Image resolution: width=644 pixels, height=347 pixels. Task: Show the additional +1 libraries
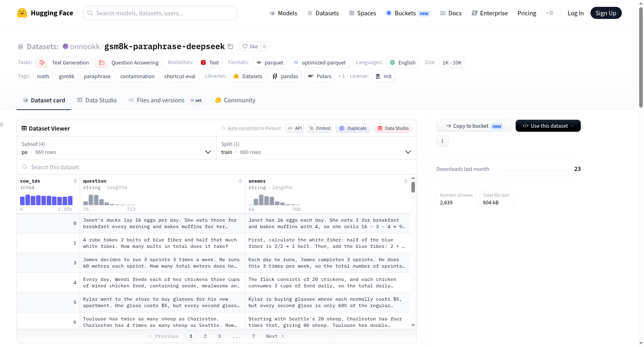point(341,76)
